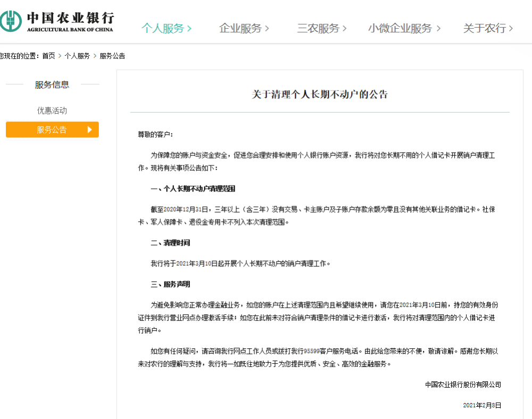Click the 中国农业银行 logo text
Image resolution: width=532 pixels, height=419 pixels.
[71, 18]
